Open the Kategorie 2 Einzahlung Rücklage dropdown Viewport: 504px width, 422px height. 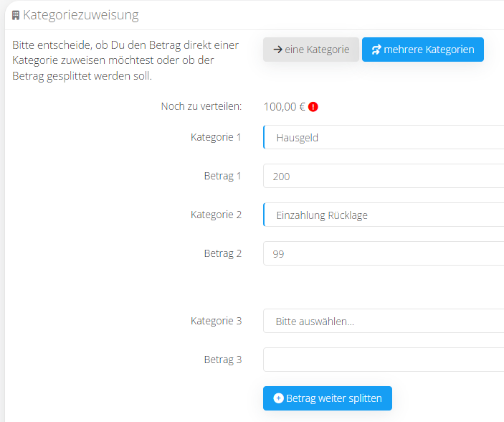click(x=384, y=215)
